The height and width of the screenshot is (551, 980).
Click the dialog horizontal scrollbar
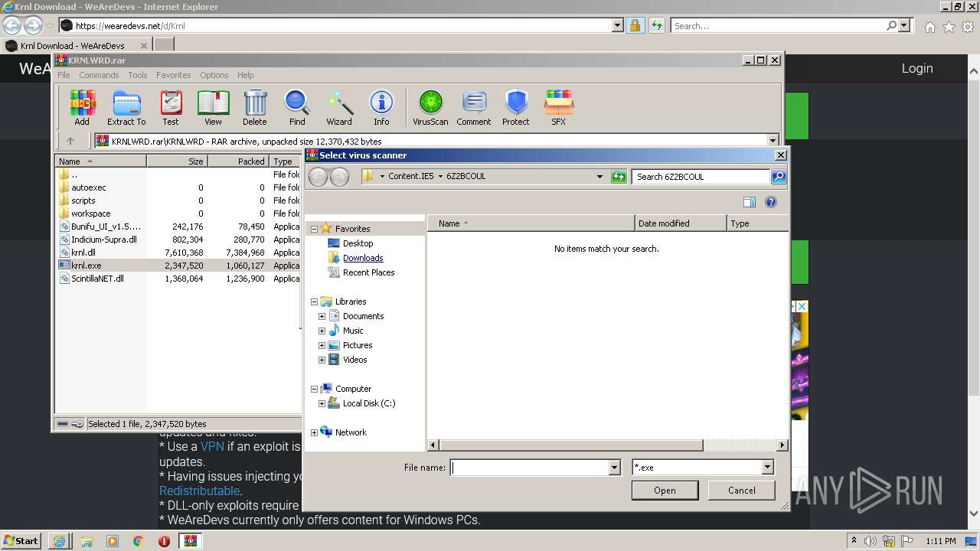coord(570,445)
